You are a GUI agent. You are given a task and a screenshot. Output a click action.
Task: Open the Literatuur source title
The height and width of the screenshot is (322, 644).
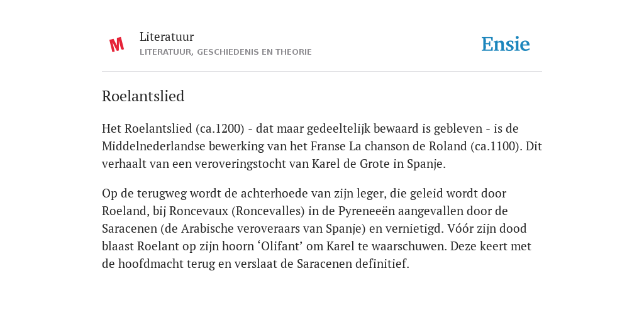tap(166, 36)
